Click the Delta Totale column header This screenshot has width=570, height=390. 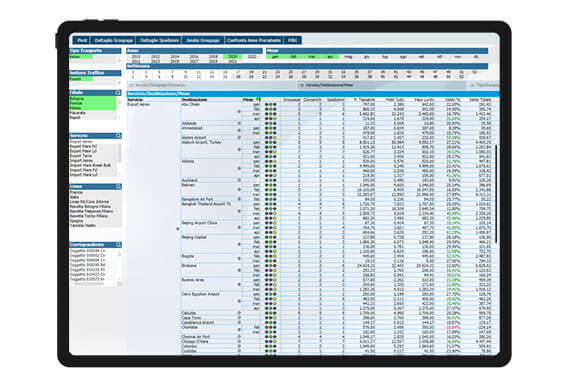pyautogui.click(x=480, y=100)
